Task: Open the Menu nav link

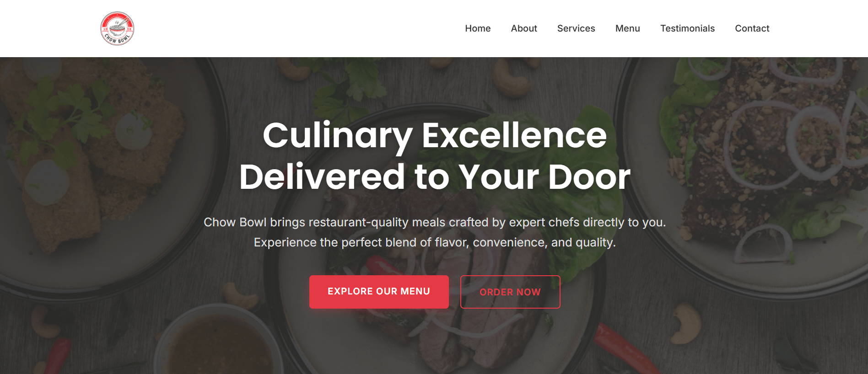Action: 627,28
